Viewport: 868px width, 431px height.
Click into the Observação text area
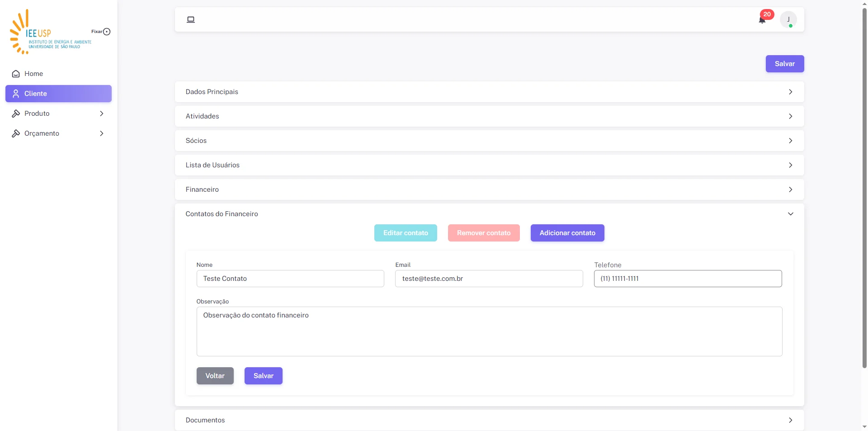click(x=489, y=332)
